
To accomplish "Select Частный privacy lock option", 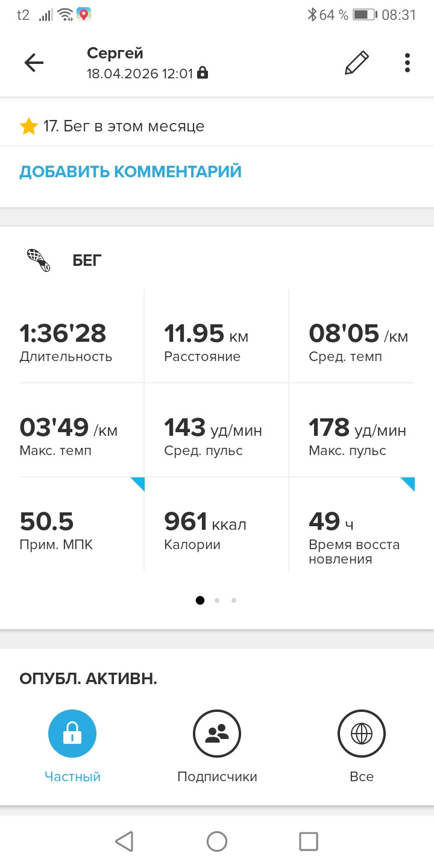I will (x=72, y=734).
